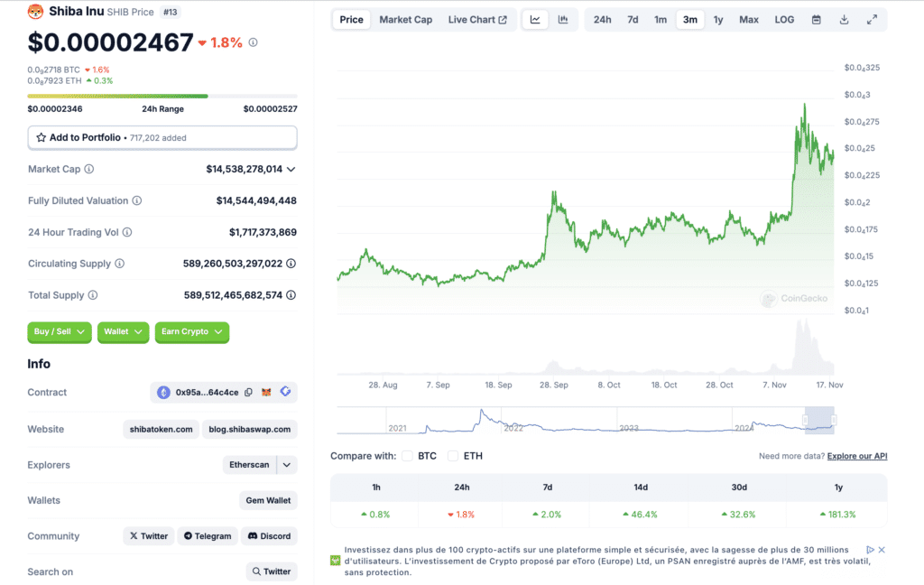The width and height of the screenshot is (924, 585).
Task: Close the eToro advertisement
Action: coord(882,550)
